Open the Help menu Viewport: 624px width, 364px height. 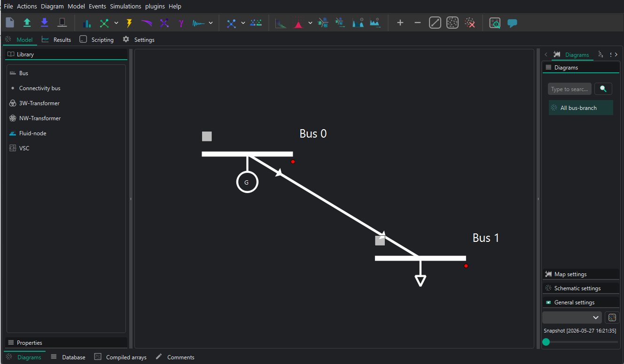[175, 6]
